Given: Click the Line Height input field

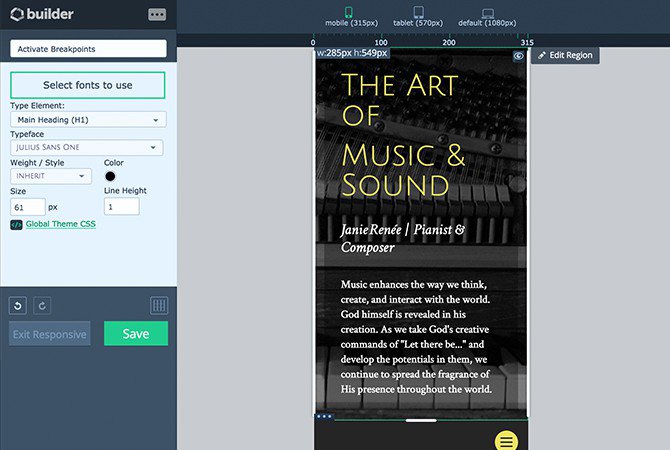Looking at the screenshot, I should pos(122,207).
